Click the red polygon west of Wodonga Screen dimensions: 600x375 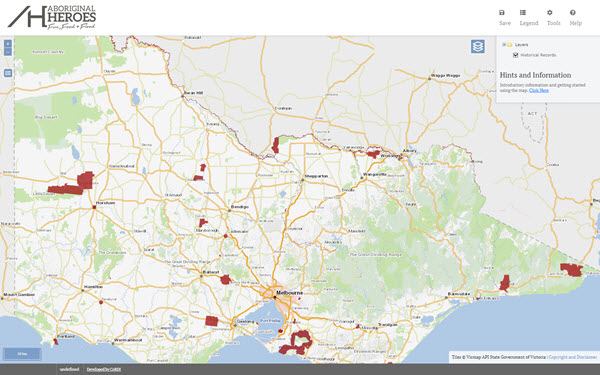click(373, 154)
